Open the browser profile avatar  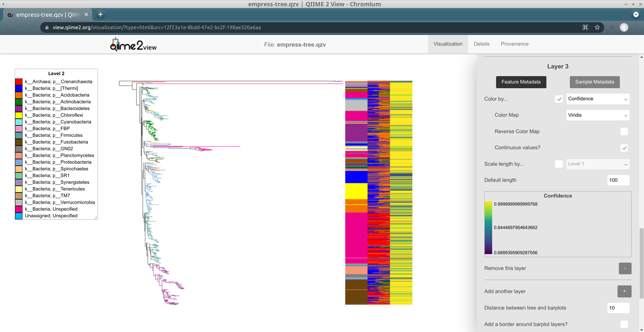point(624,27)
